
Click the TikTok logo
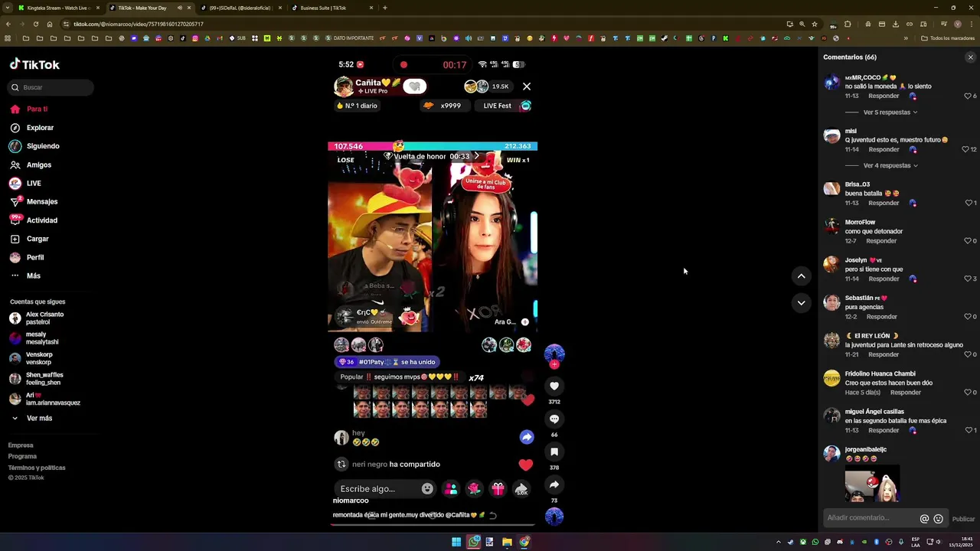click(x=34, y=64)
